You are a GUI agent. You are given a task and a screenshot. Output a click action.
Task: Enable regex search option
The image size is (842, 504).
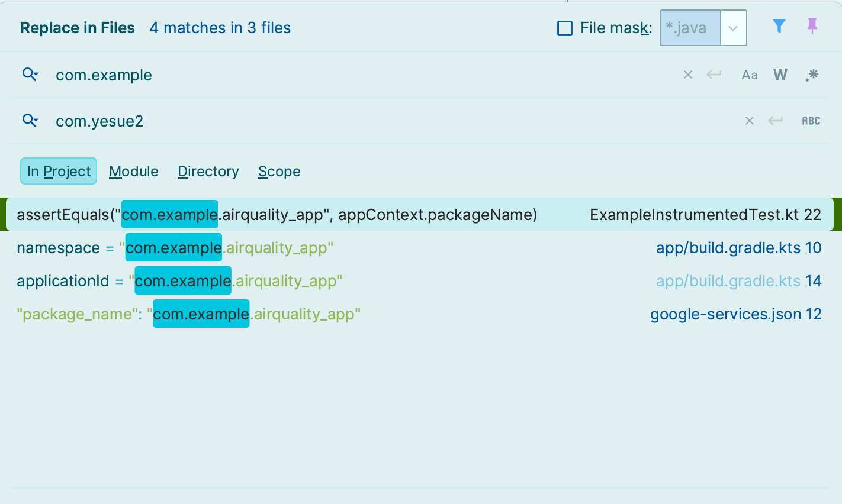point(812,75)
